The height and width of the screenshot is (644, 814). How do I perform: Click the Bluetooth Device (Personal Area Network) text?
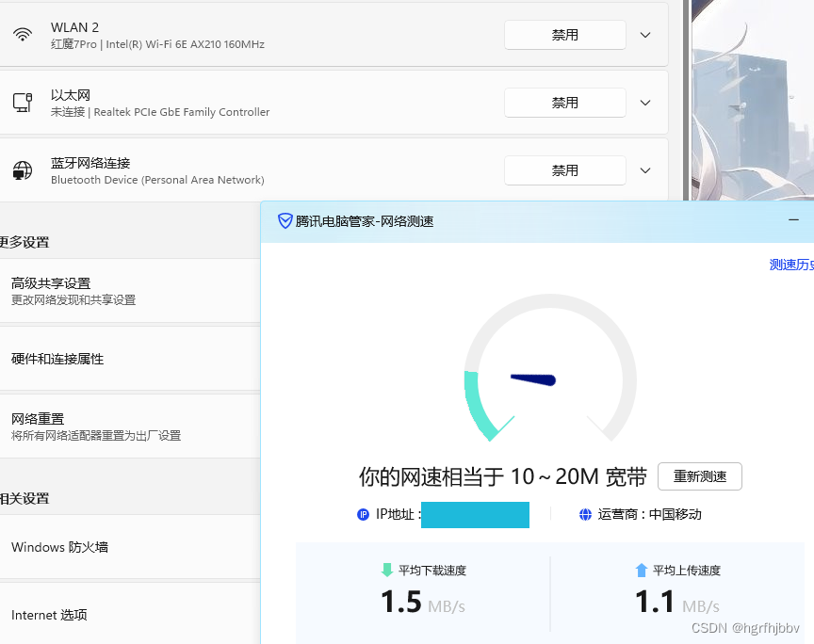click(x=158, y=180)
